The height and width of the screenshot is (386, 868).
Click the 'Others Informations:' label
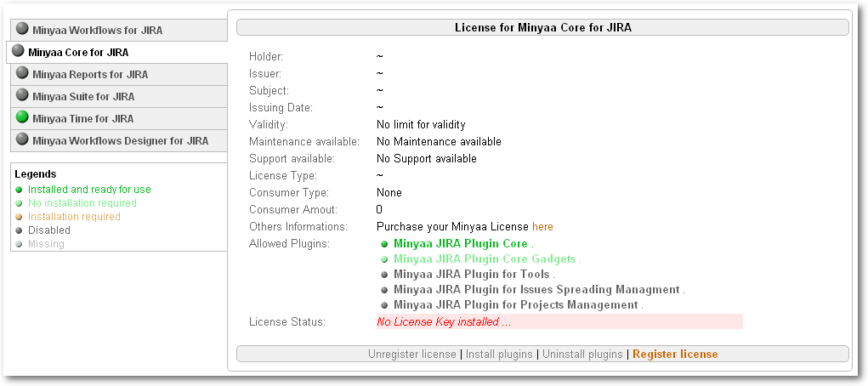pyautogui.click(x=298, y=226)
